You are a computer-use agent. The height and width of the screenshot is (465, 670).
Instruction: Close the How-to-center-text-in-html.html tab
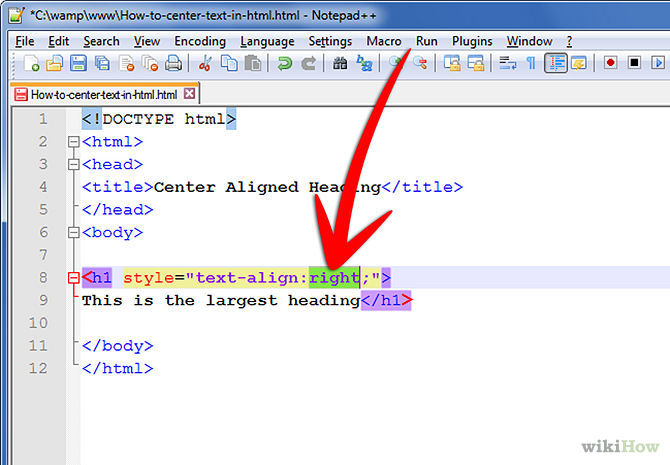pyautogui.click(x=190, y=93)
